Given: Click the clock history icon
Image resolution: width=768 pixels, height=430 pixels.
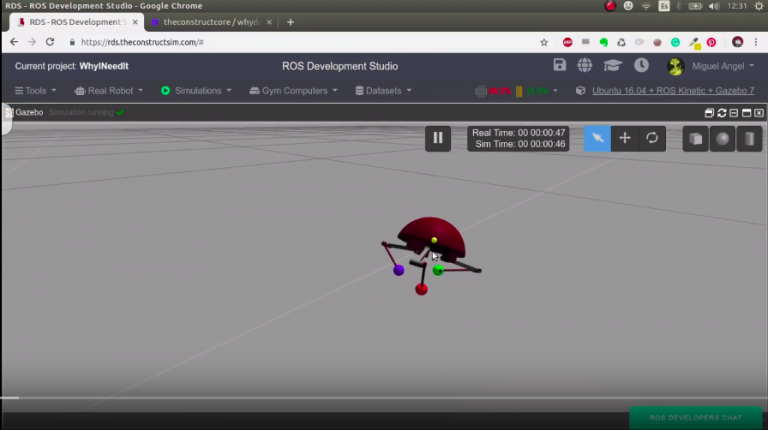Looking at the screenshot, I should coord(641,65).
